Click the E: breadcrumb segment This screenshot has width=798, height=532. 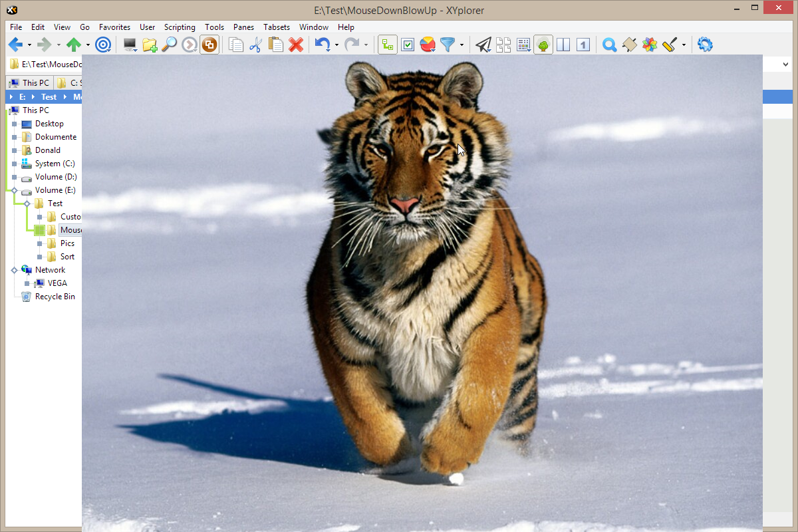click(x=23, y=97)
